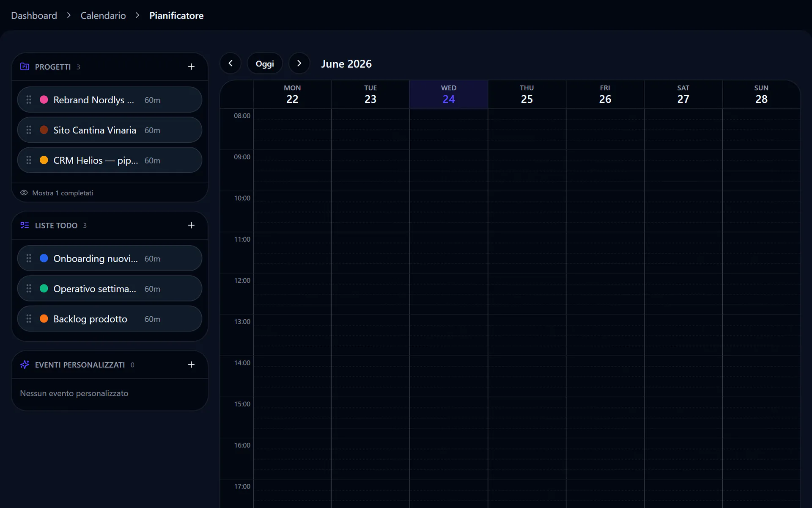This screenshot has width=812, height=508.
Task: Go to the next week
Action: tap(299, 63)
